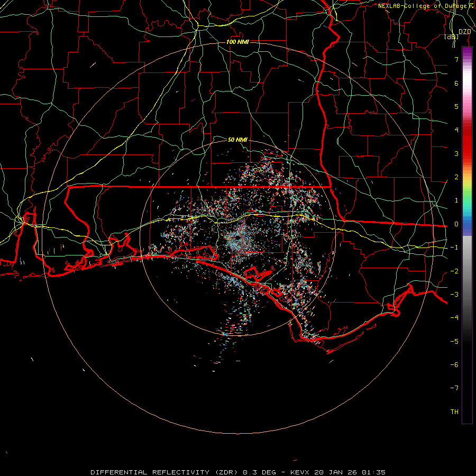The height and width of the screenshot is (476, 476).
Task: Click the [dB] units label
Action: tap(452, 36)
